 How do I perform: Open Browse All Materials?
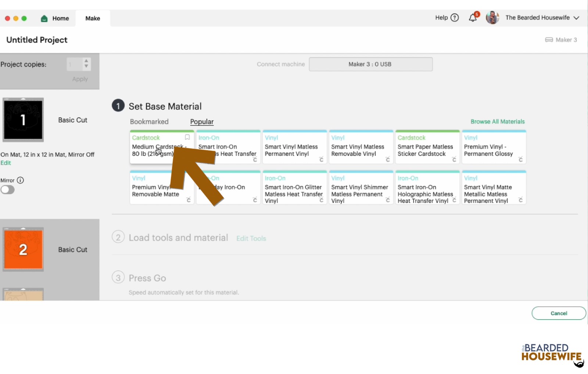[x=497, y=121]
